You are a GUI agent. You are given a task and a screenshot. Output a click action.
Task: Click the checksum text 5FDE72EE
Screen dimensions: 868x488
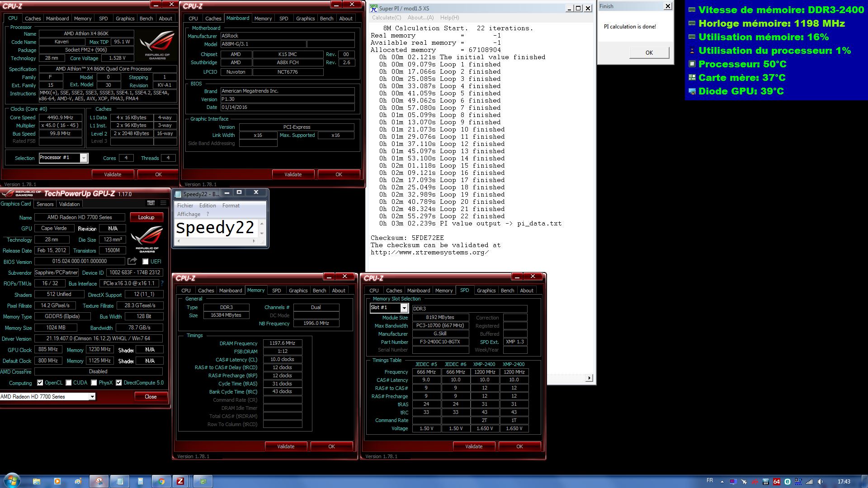[427, 238]
